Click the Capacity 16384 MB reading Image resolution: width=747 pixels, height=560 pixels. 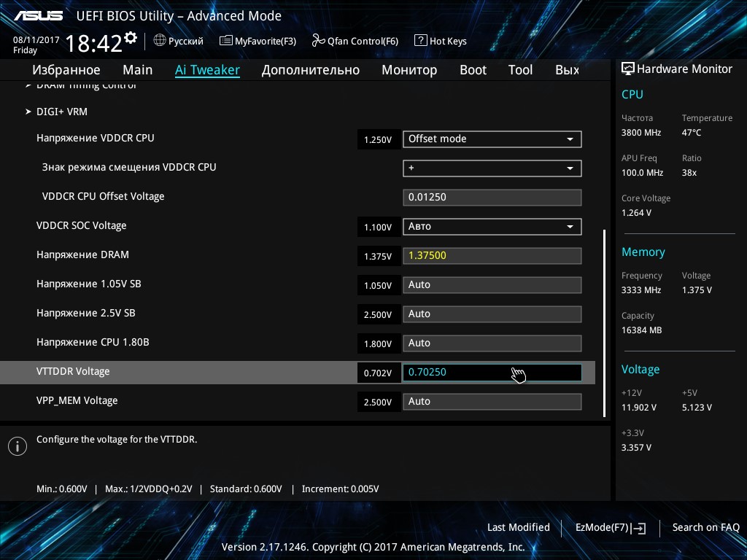pos(642,330)
